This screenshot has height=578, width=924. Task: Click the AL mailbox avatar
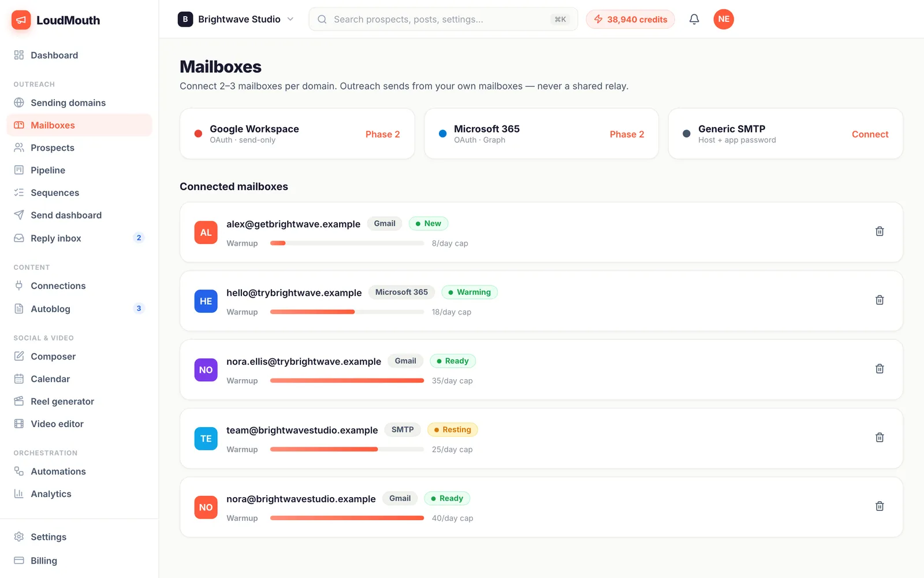[x=206, y=232]
